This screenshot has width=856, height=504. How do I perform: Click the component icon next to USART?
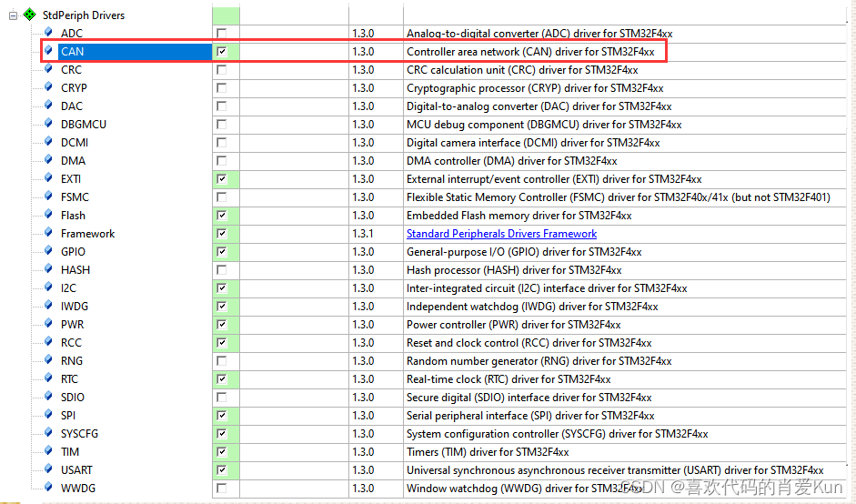[49, 469]
